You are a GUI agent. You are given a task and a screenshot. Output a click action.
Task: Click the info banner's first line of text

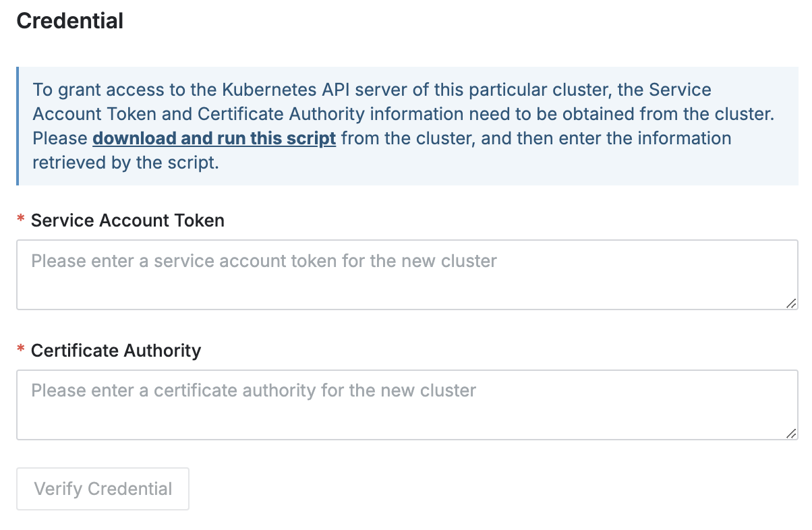[x=372, y=90]
